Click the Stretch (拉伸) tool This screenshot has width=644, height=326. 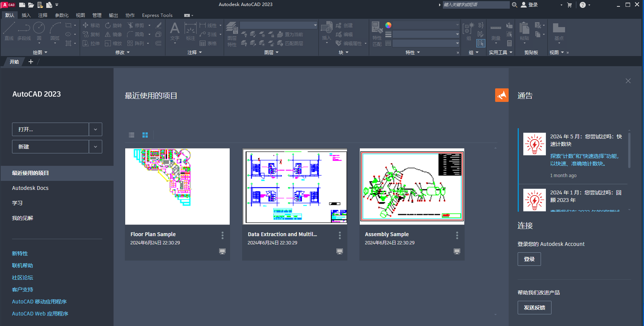coord(91,43)
